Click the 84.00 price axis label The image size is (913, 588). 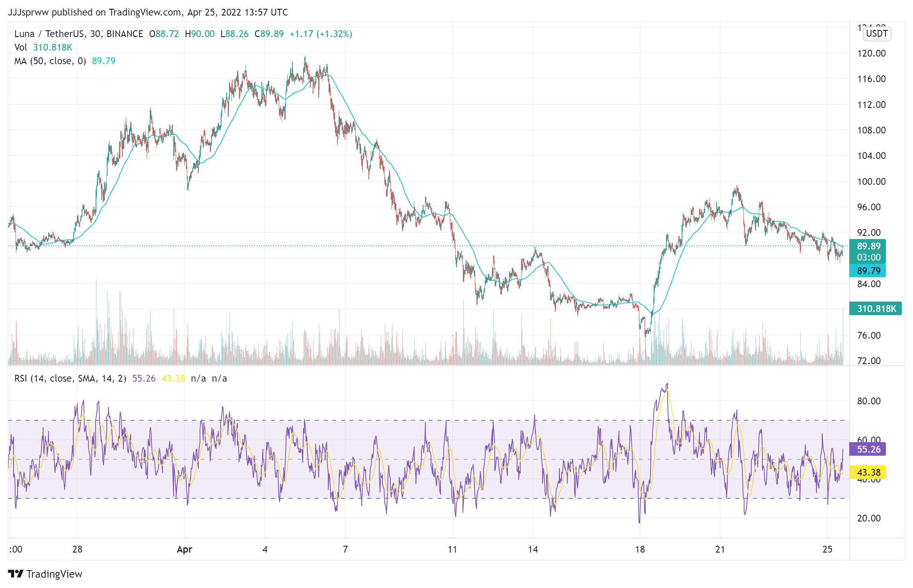[x=869, y=284]
